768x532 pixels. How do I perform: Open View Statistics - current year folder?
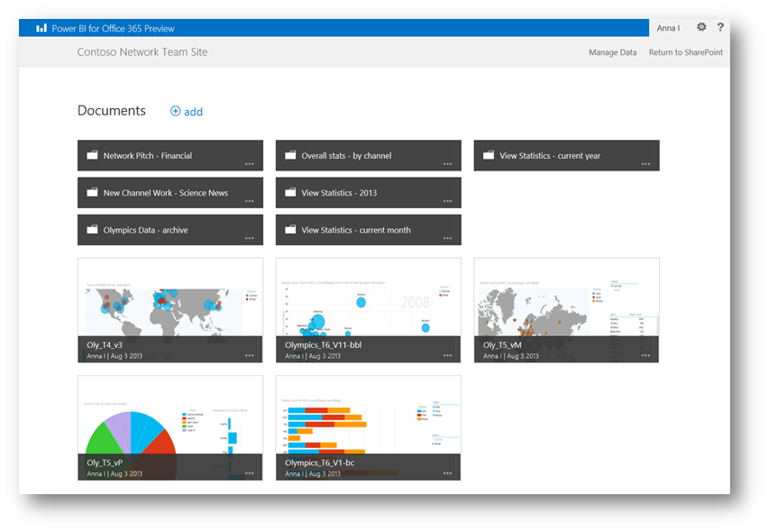point(566,155)
